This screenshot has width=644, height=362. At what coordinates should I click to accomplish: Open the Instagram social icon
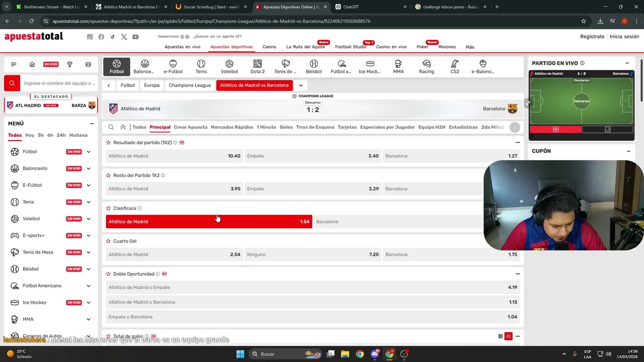coord(90,37)
